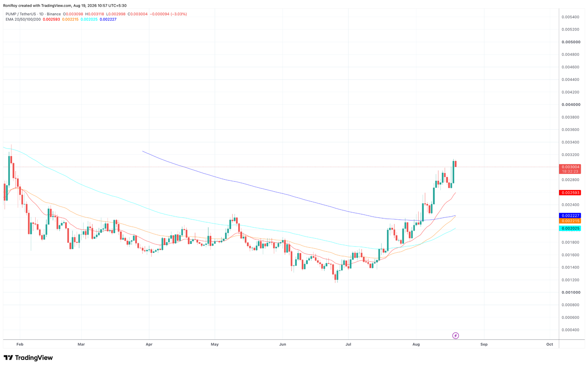588x367 pixels.
Task: Click the low value L0.002998 in header
Action: 116,14
